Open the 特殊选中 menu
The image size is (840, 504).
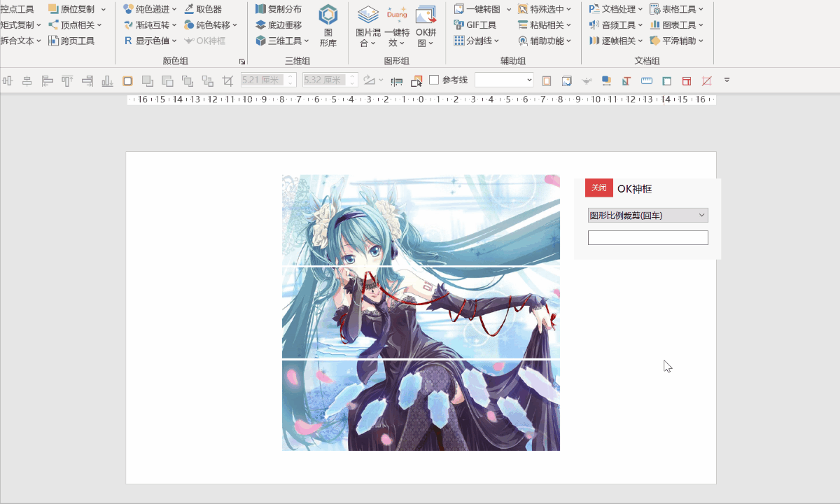pos(545,9)
